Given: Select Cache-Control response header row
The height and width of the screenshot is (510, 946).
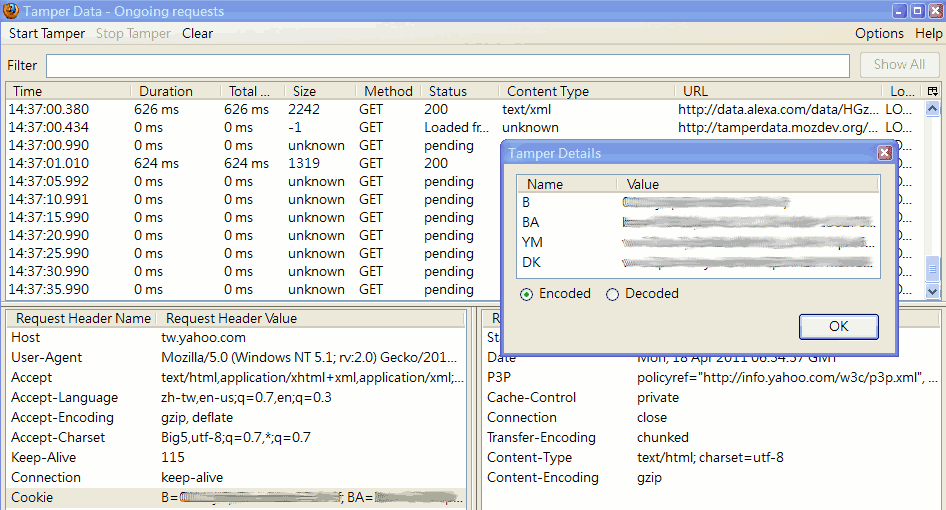Looking at the screenshot, I should [x=712, y=398].
